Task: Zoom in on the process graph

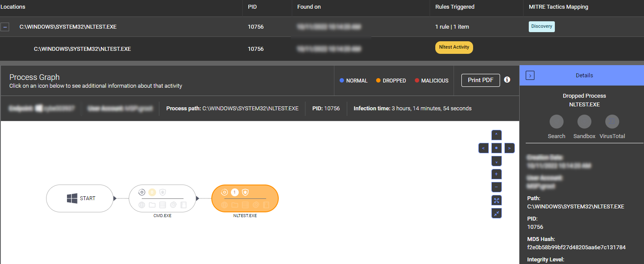Action: [496, 174]
